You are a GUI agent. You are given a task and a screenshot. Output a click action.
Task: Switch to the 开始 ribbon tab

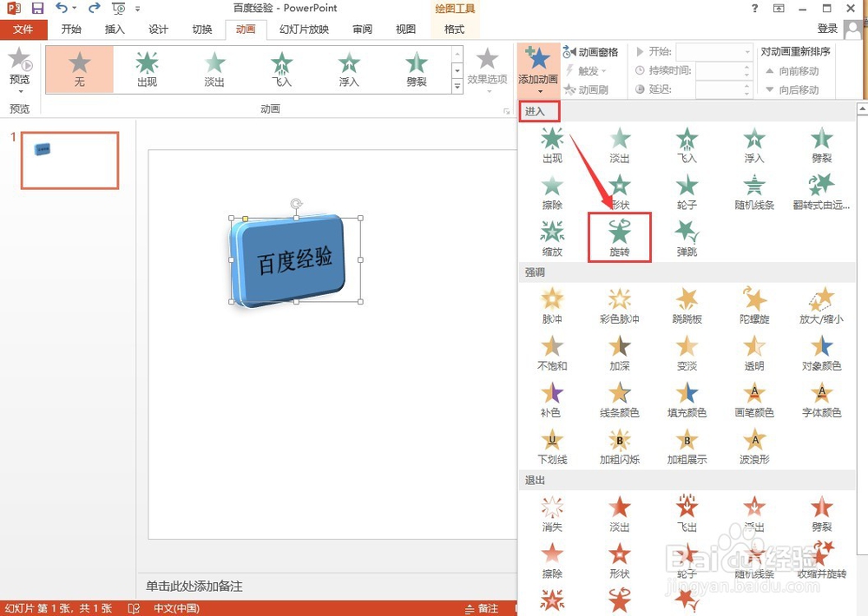pos(71,29)
